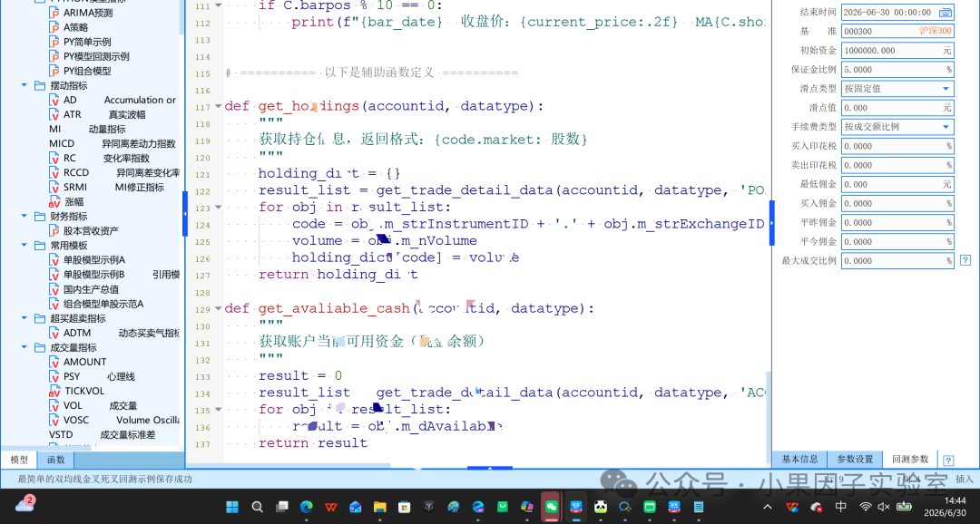Click the help icon next to 回测参数 tab
Image resolution: width=980 pixels, height=524 pixels.
[948, 461]
